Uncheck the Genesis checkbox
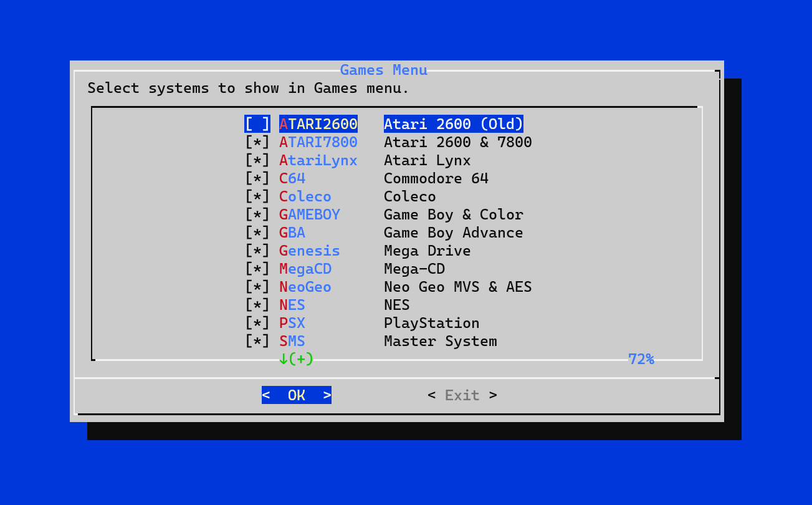The image size is (812, 505). (257, 251)
